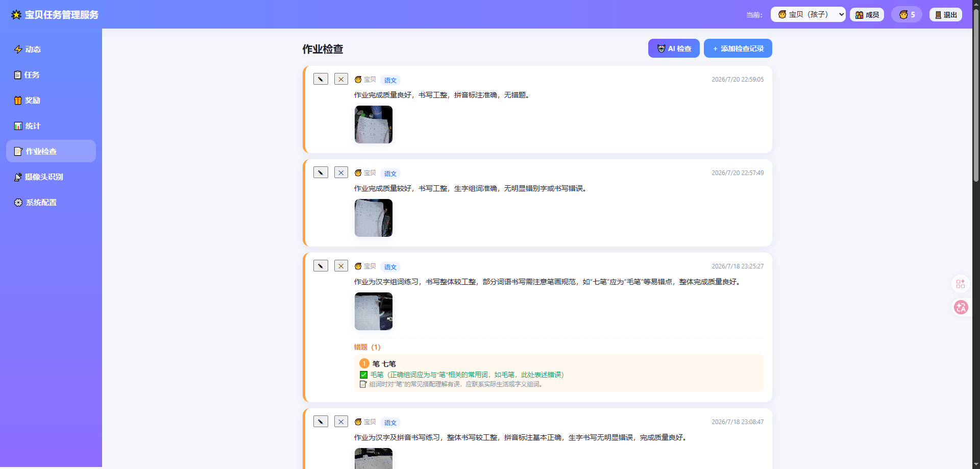This screenshot has height=469, width=980.
Task: Click the 宝贝任务管理服务 logo title
Action: point(55,15)
